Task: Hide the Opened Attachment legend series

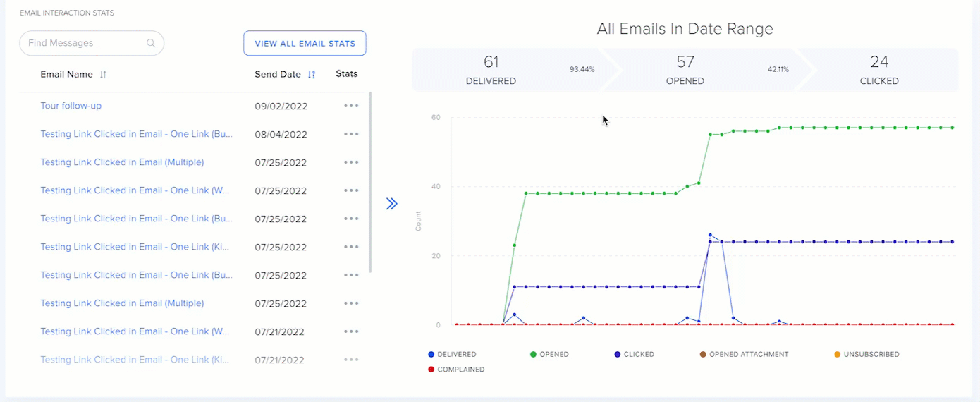Action: click(x=743, y=354)
